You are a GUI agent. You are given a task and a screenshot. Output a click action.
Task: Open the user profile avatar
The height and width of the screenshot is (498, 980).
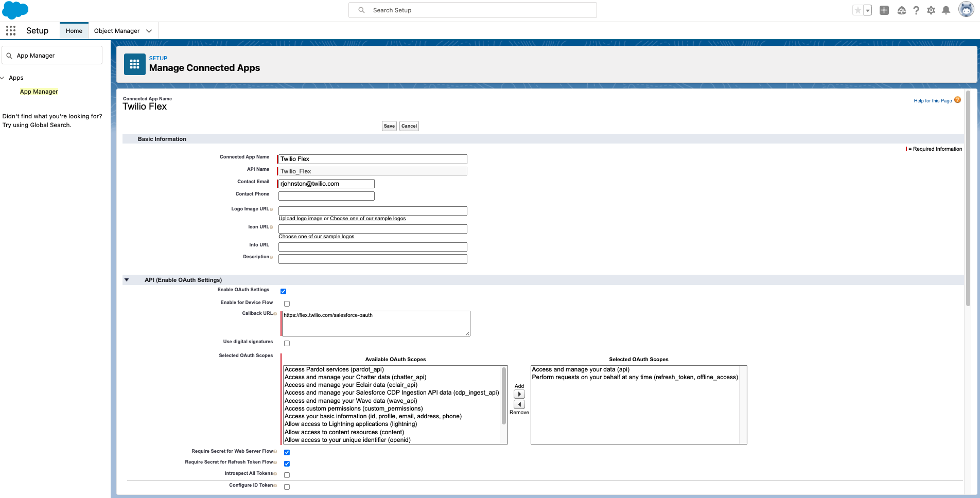click(x=966, y=9)
